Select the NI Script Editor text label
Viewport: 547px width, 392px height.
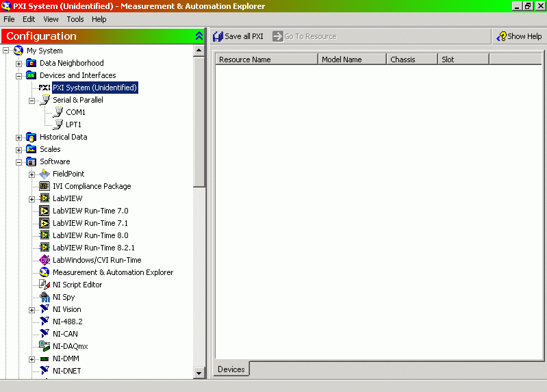click(77, 285)
